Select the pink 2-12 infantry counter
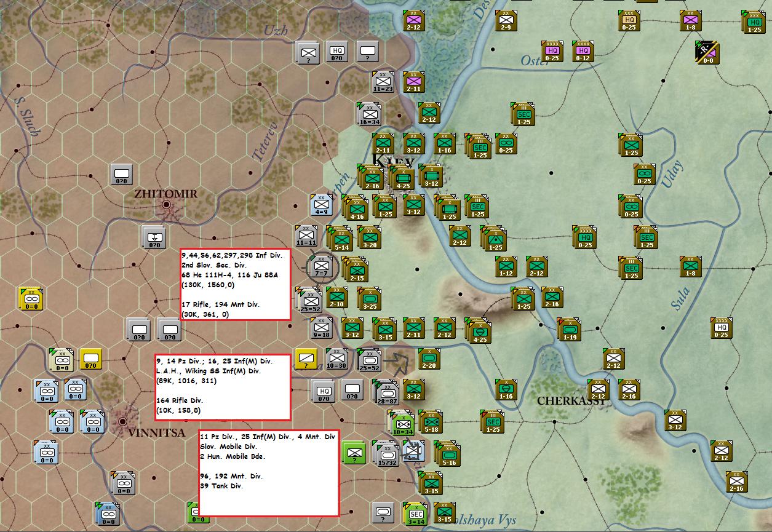Viewport: 772px width, 532px height. click(413, 21)
